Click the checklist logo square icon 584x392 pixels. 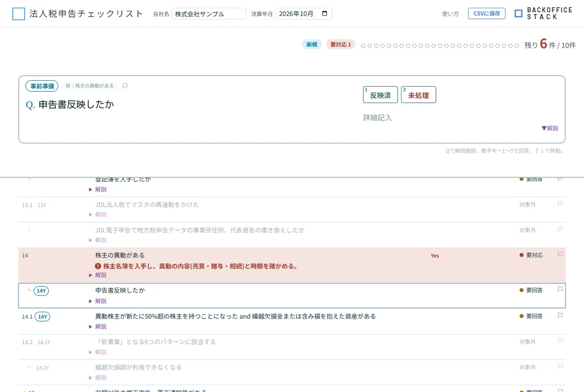[18, 14]
